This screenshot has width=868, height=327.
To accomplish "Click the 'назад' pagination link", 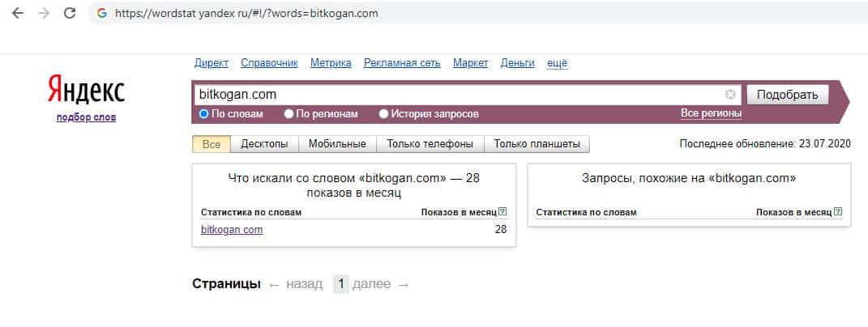I will (305, 284).
